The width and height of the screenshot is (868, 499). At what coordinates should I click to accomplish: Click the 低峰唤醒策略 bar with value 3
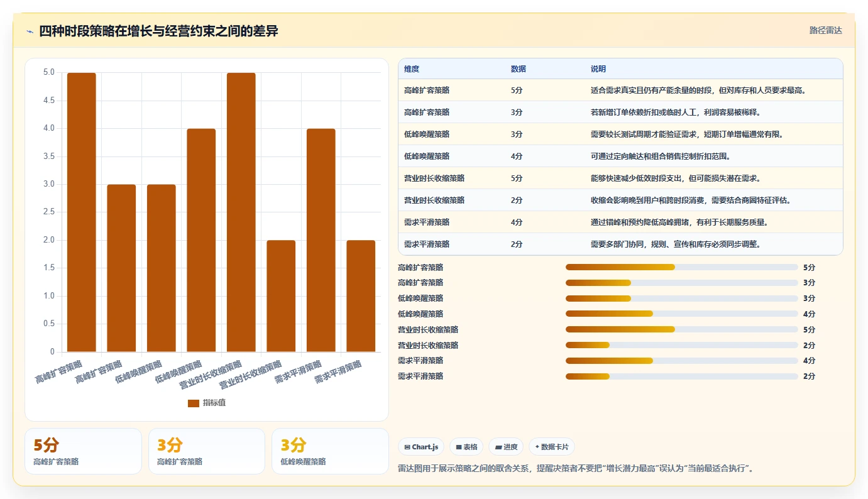point(162,268)
